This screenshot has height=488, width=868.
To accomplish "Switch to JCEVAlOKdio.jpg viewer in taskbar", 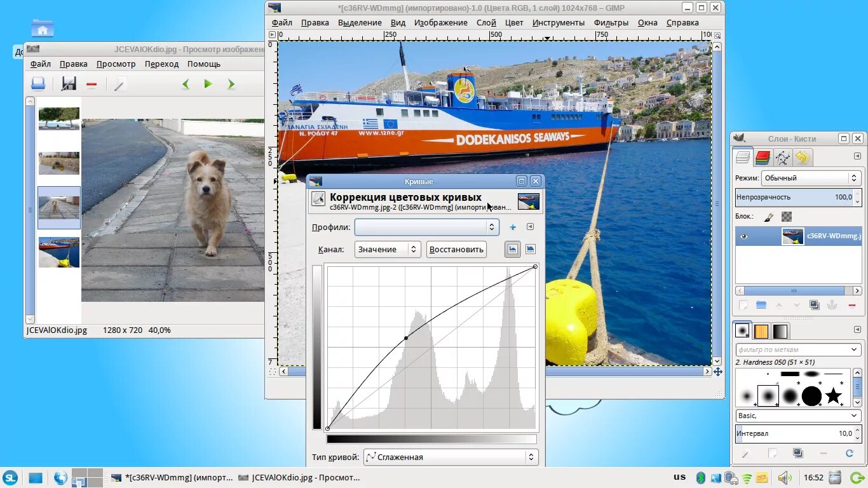I will (299, 478).
